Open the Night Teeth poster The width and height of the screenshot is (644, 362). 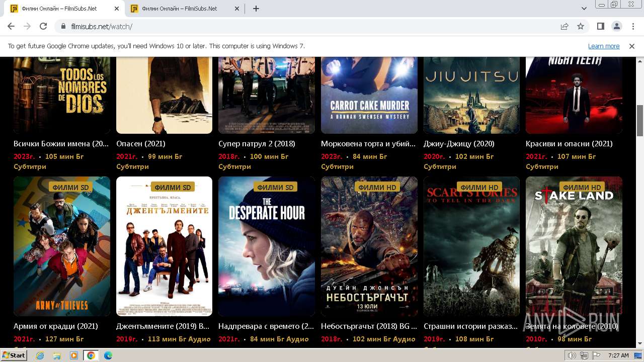coord(574,95)
